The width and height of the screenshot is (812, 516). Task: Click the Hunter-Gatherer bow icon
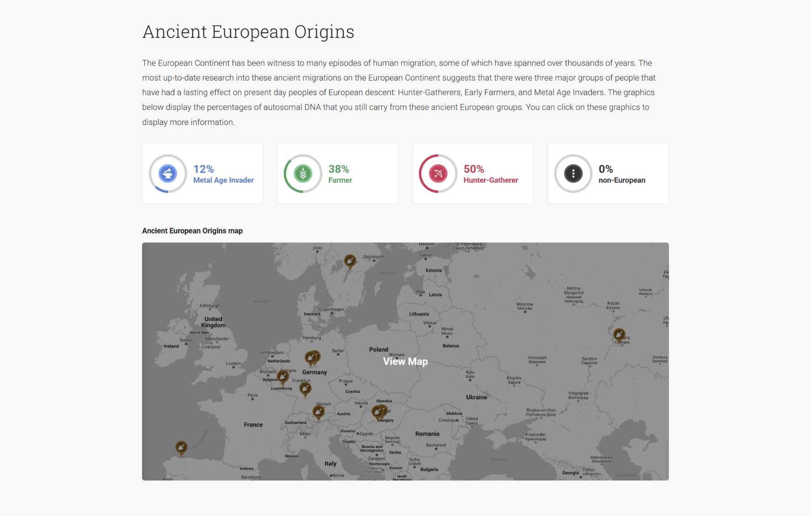(x=438, y=174)
